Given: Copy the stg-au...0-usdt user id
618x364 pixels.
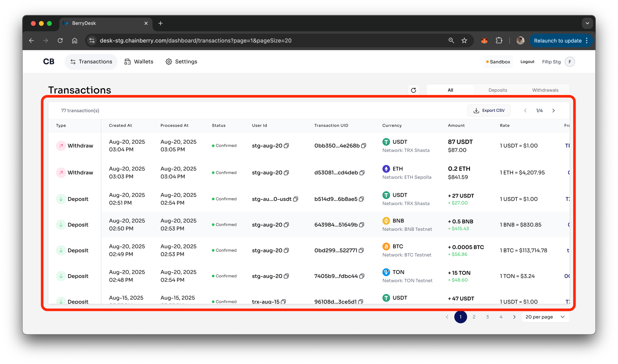Looking at the screenshot, I should [296, 199].
